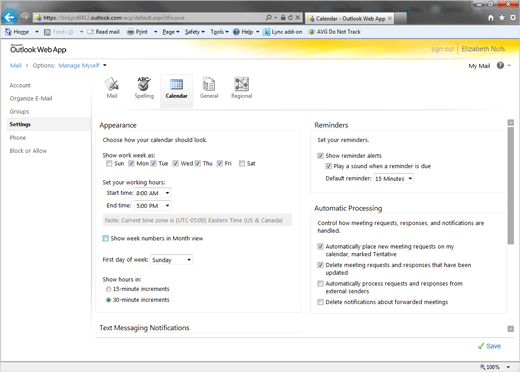Open the Start time dropdown
Viewport: 520px width, 372px height.
pos(153,193)
